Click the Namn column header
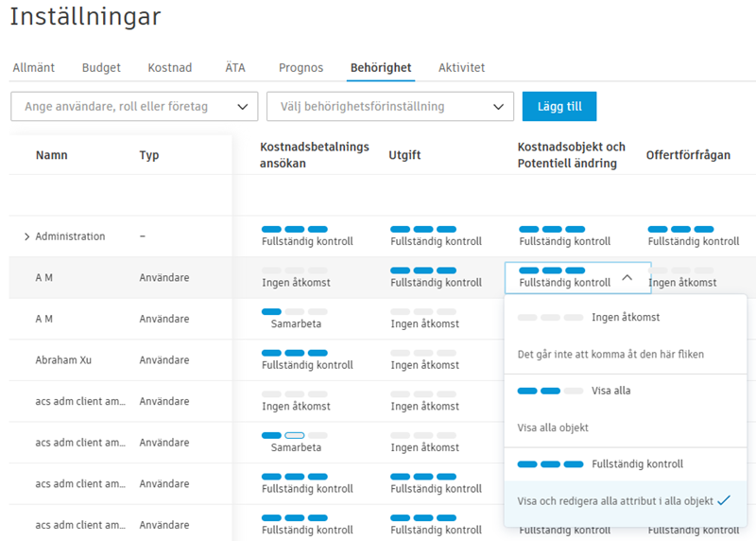The height and width of the screenshot is (541, 756). [52, 155]
